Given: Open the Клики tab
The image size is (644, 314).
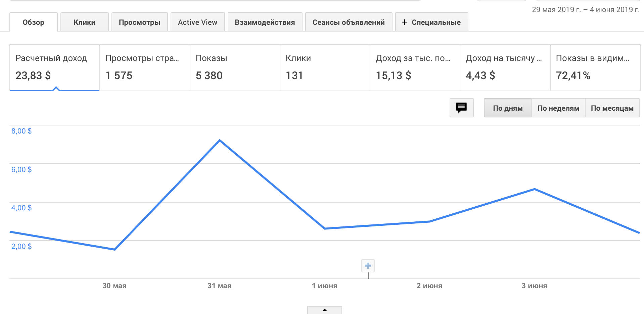Looking at the screenshot, I should pos(84,22).
